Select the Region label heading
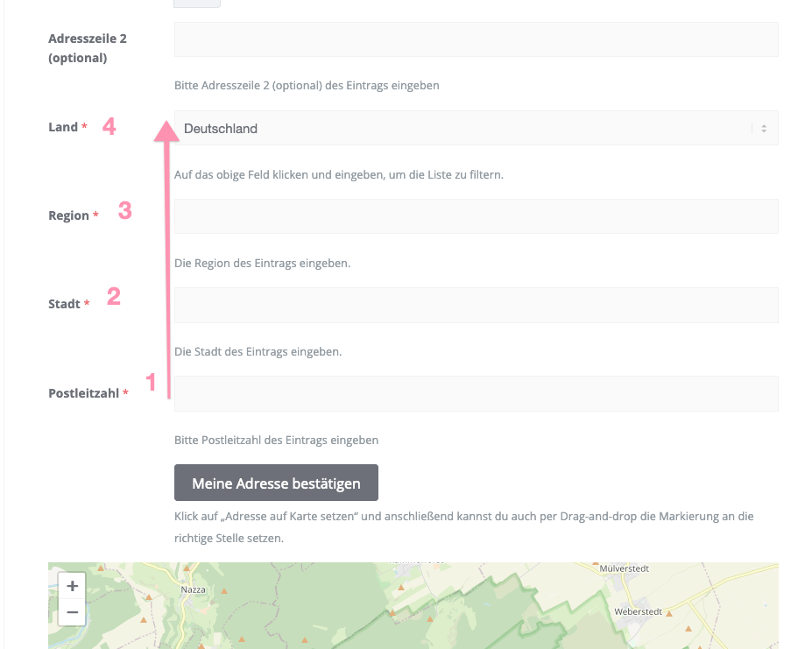812x649 pixels. click(70, 215)
